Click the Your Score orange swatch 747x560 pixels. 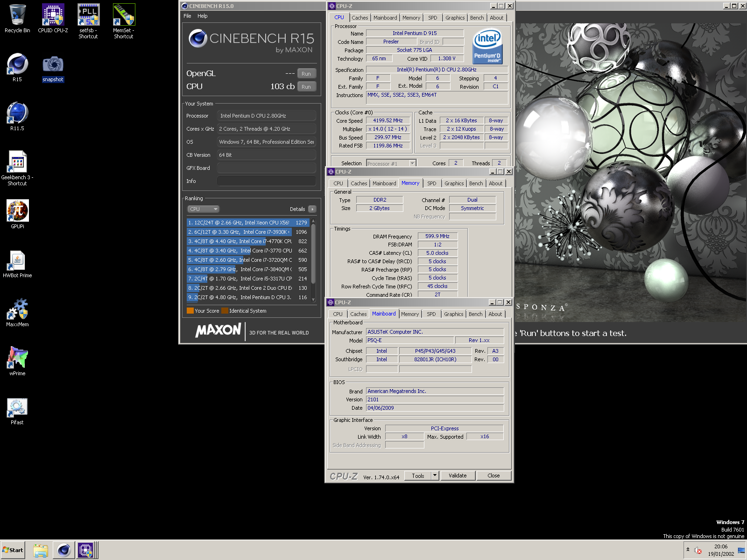point(190,311)
